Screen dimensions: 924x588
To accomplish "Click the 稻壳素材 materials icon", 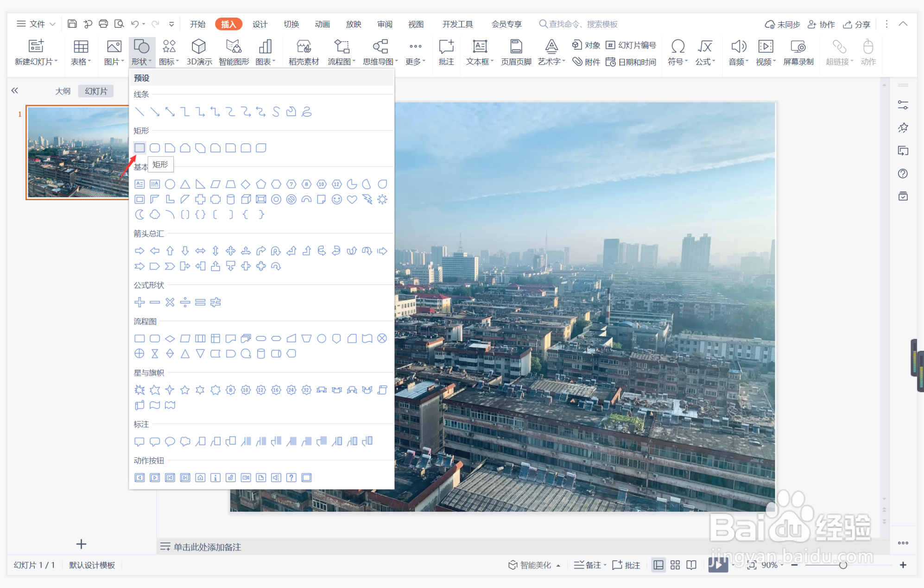I will click(304, 52).
